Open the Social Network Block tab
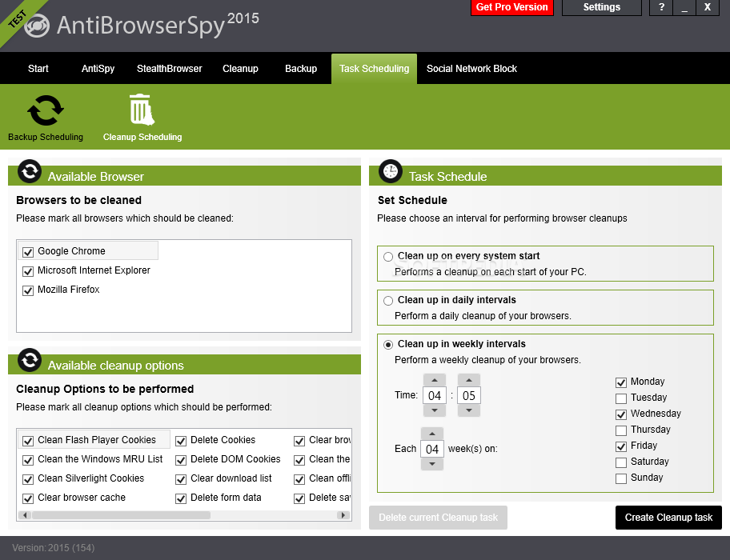 471,68
